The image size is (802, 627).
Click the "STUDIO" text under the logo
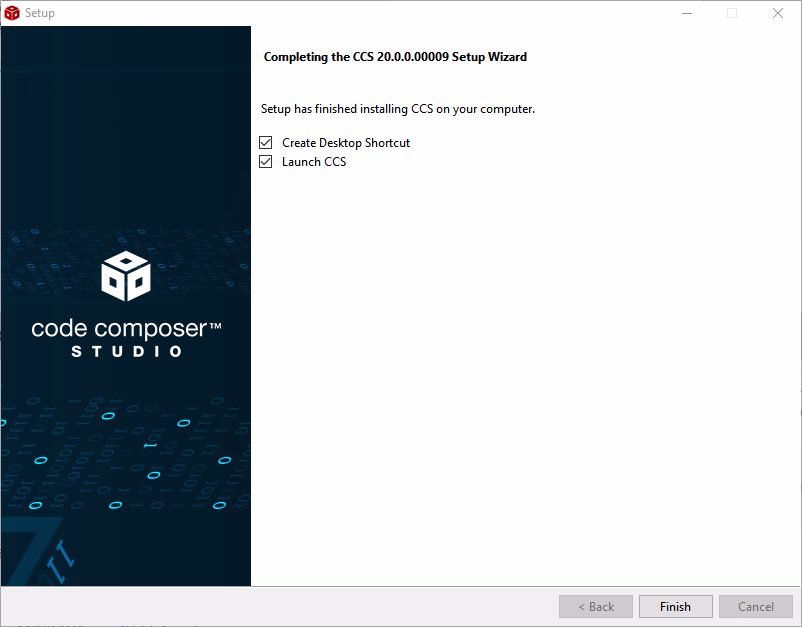[x=127, y=352]
